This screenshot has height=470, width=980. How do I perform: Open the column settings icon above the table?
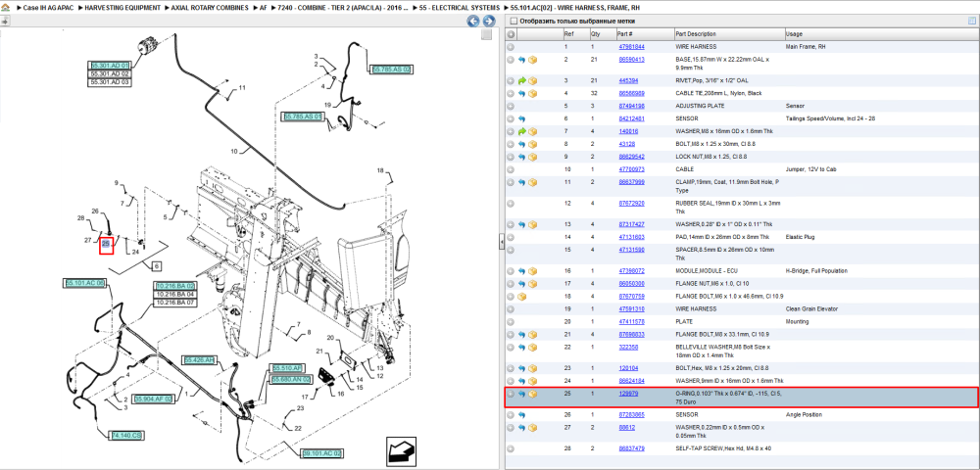click(x=972, y=22)
